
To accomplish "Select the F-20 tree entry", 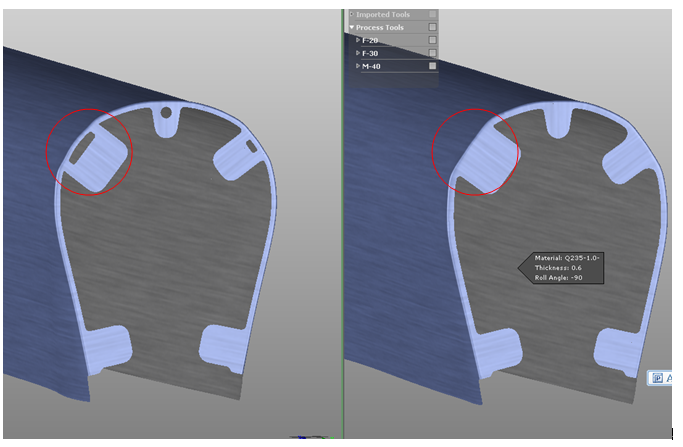I will click(x=371, y=40).
